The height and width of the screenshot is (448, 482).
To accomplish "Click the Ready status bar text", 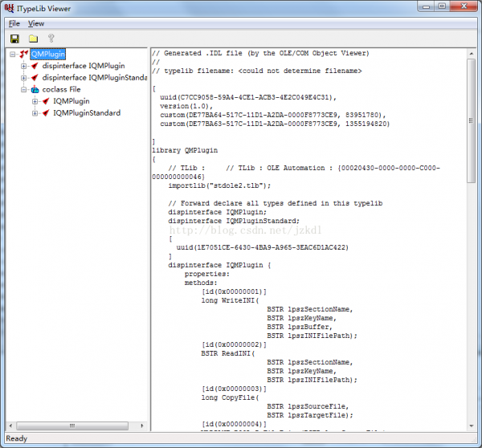I will 17,438.
